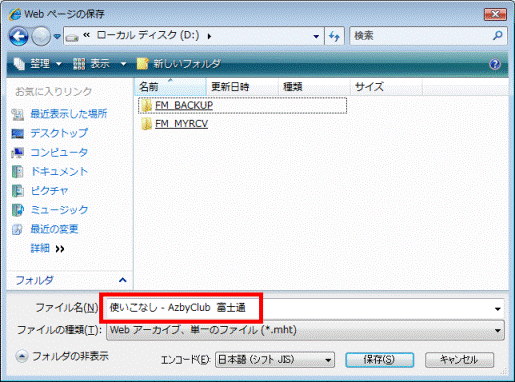Click the ドキュメント icon in sidebar
Image resolution: width=515 pixels, height=382 pixels.
(18, 172)
